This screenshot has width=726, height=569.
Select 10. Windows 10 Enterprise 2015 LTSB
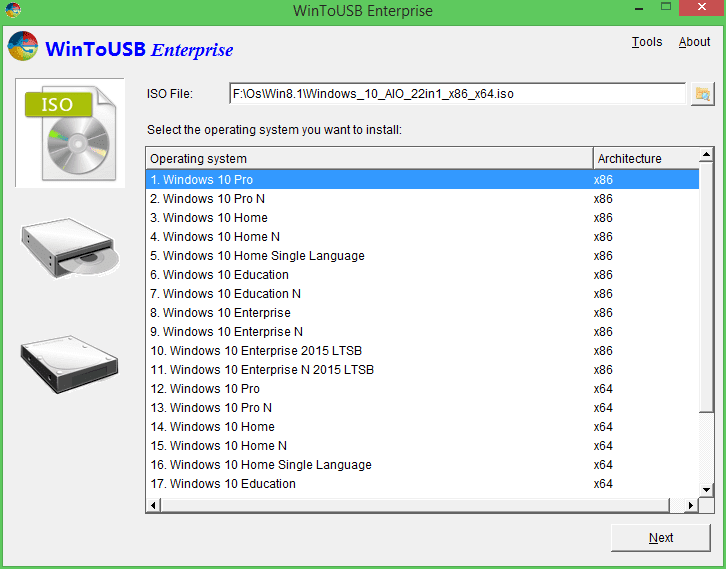(422, 350)
